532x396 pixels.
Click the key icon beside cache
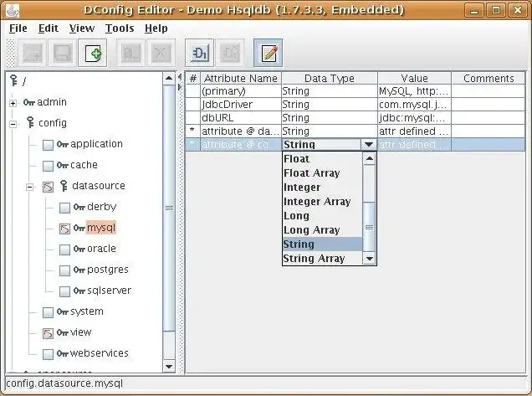click(63, 166)
